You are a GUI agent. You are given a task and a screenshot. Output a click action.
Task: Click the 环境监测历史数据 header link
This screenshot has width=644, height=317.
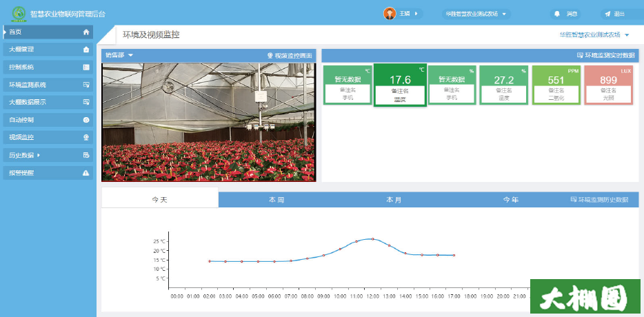(600, 200)
